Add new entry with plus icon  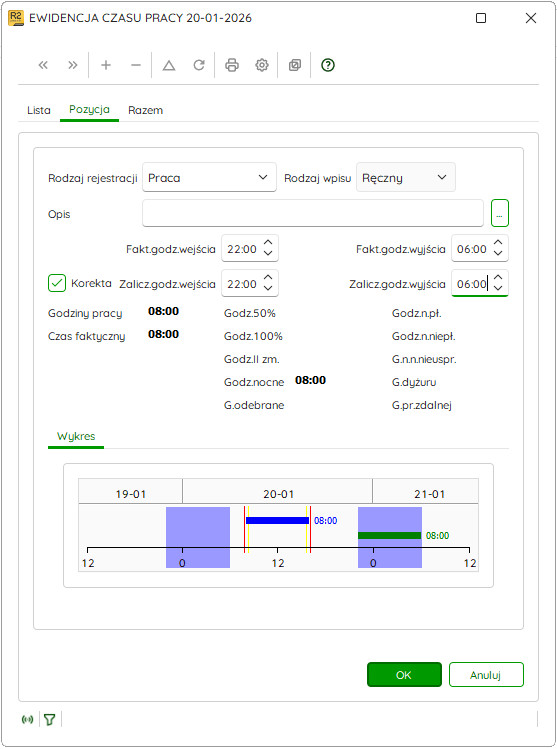click(106, 65)
